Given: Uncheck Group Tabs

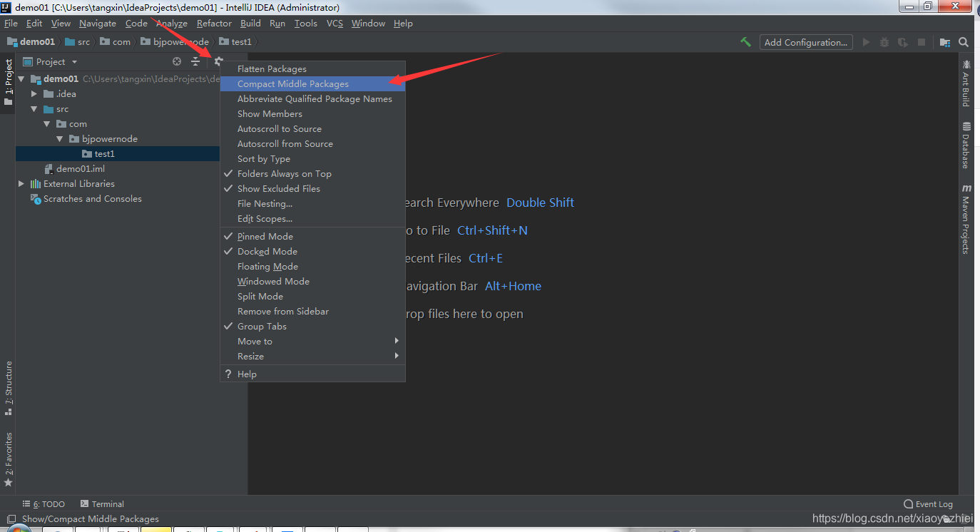Looking at the screenshot, I should point(312,326).
